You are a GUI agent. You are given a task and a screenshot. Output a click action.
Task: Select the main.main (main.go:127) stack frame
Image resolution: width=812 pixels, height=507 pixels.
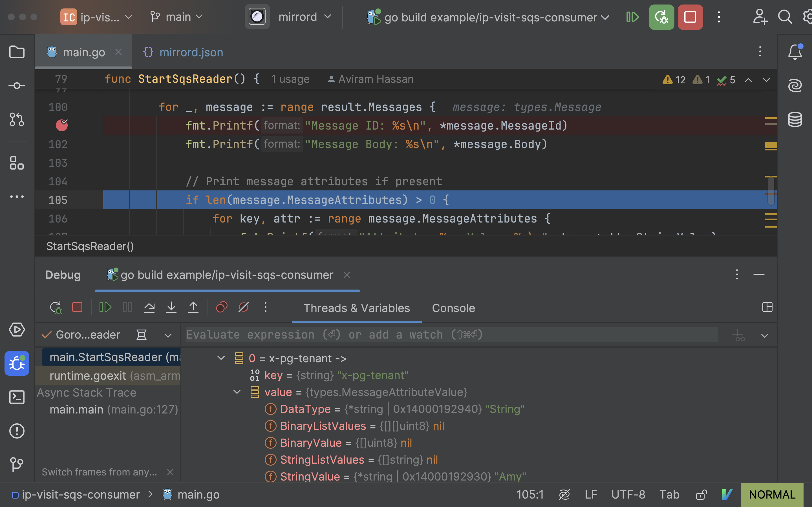[x=113, y=410]
